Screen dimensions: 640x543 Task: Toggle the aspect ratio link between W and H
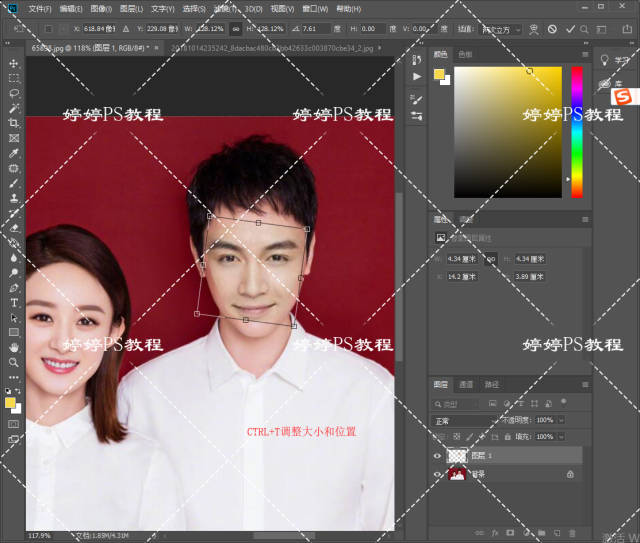click(x=236, y=29)
